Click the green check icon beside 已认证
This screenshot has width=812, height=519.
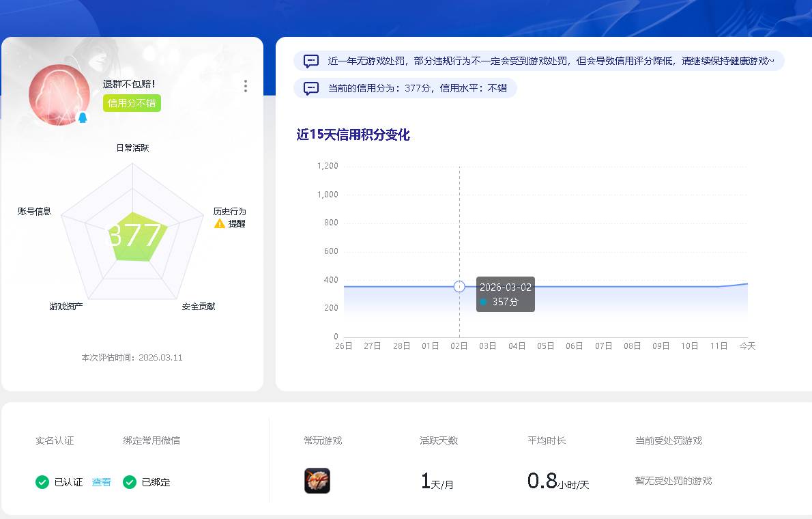click(42, 481)
